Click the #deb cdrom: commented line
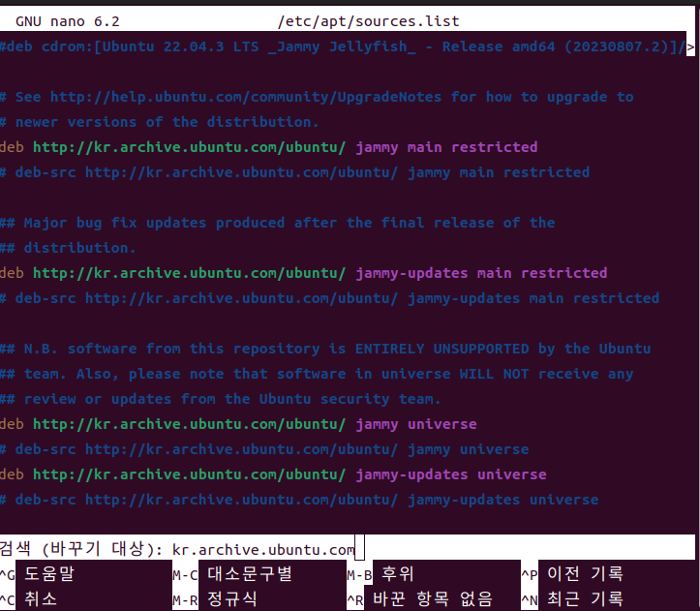The image size is (700, 611). 343,46
